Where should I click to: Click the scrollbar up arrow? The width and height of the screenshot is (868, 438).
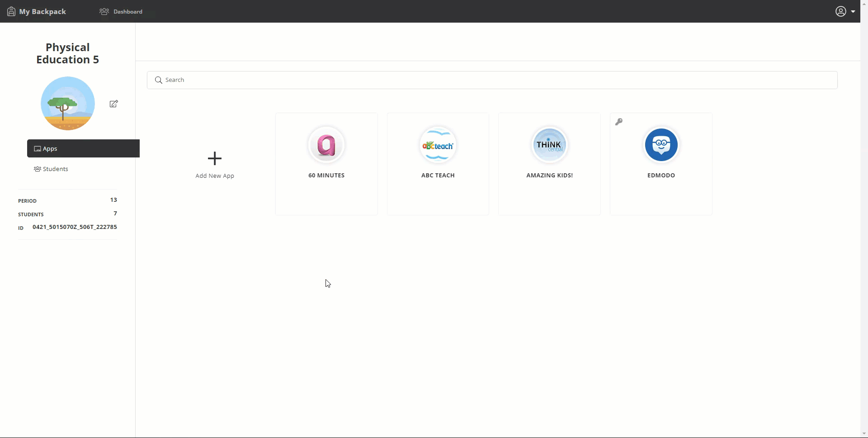[864, 26]
